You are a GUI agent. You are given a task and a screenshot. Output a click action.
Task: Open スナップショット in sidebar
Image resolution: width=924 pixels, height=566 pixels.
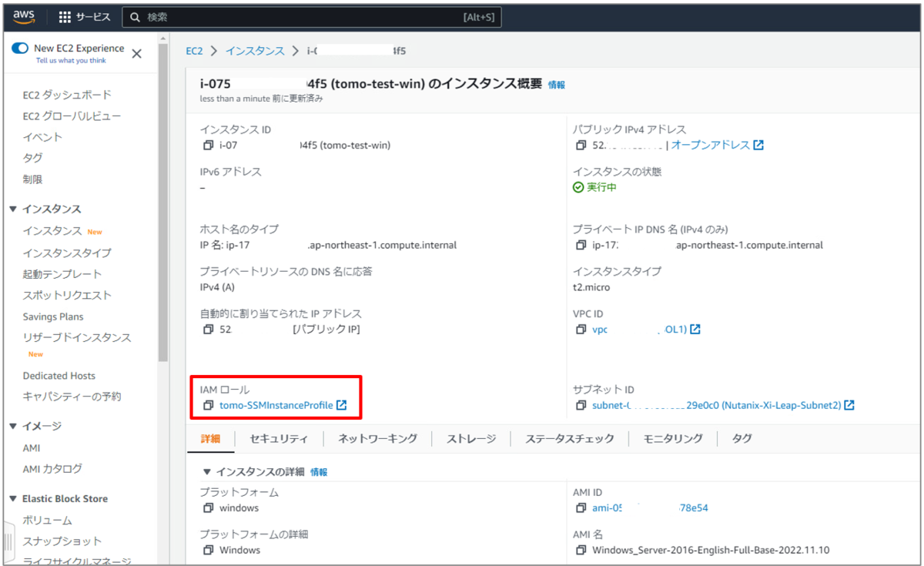(62, 541)
